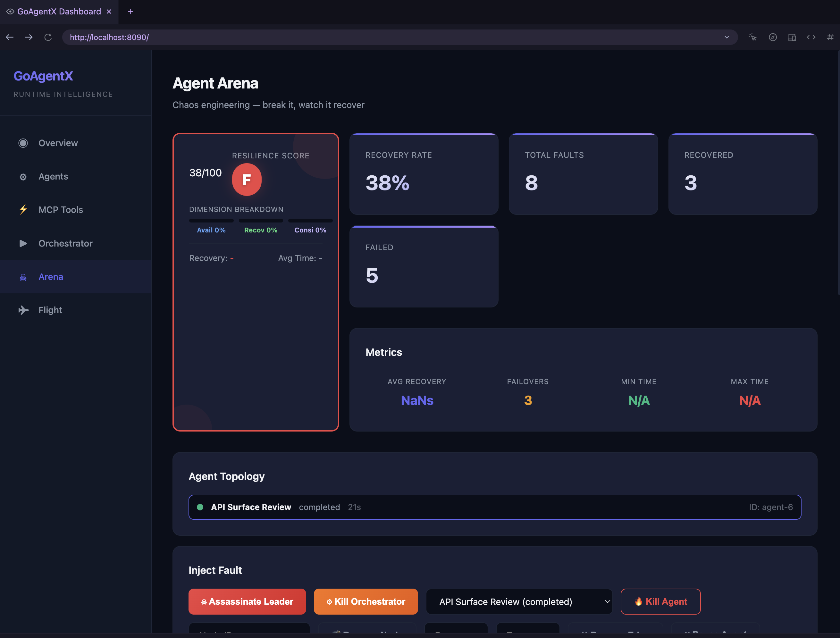The width and height of the screenshot is (840, 638).
Task: Open the Orchestrator page
Action: (x=76, y=243)
